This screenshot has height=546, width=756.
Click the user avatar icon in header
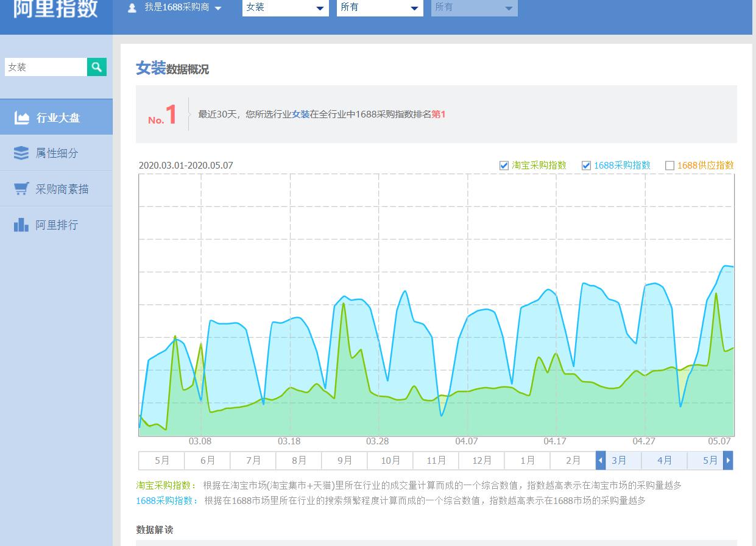(132, 8)
